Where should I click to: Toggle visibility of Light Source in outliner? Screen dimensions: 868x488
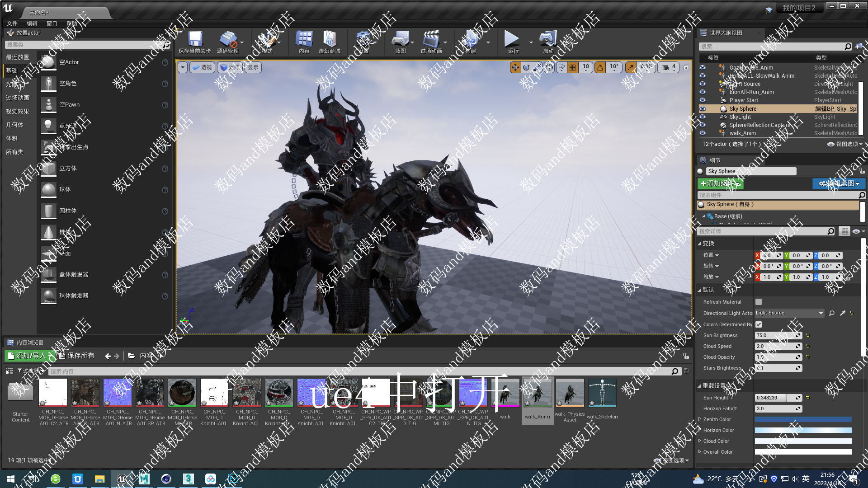(x=703, y=84)
